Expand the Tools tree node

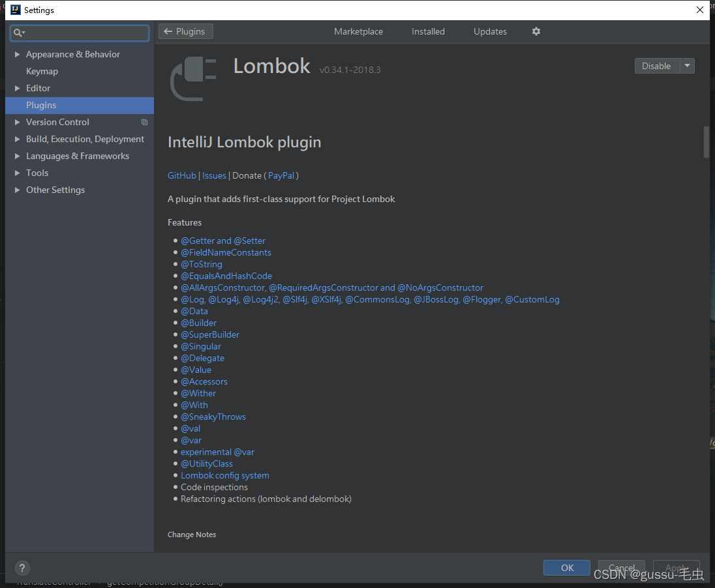pos(18,173)
